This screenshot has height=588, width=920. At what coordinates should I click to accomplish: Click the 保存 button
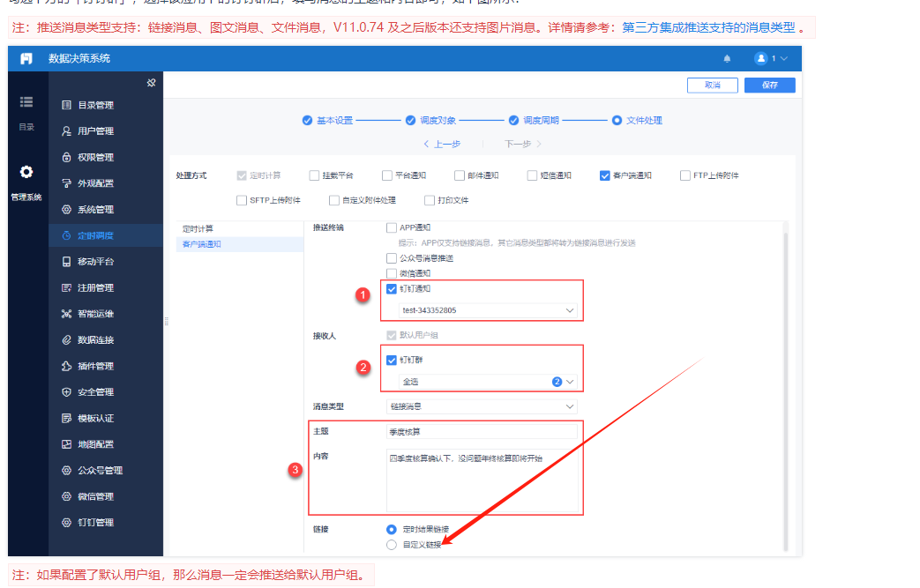(770, 85)
